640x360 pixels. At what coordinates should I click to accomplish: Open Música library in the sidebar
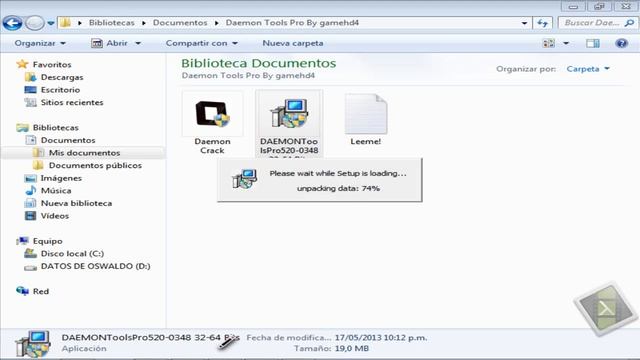(56, 191)
